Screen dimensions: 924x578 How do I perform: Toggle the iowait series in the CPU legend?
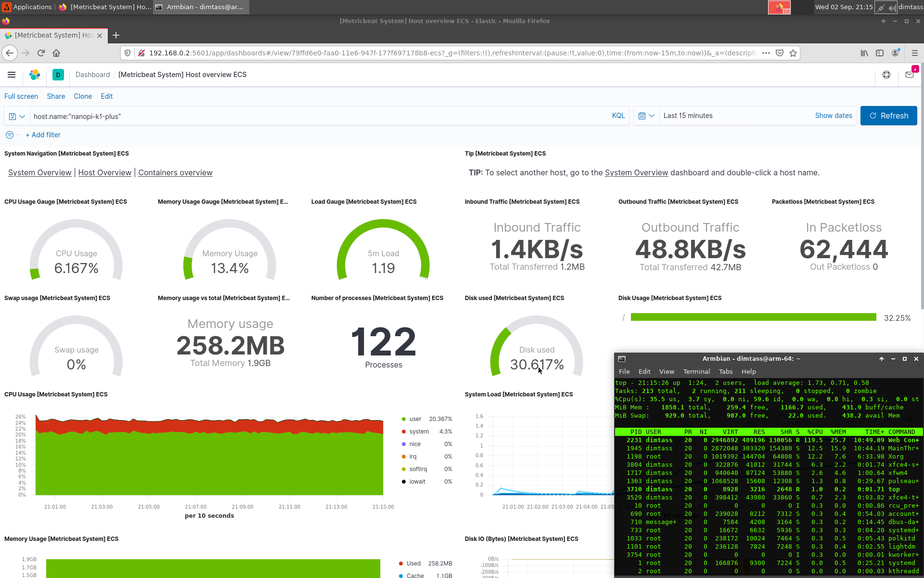417,482
